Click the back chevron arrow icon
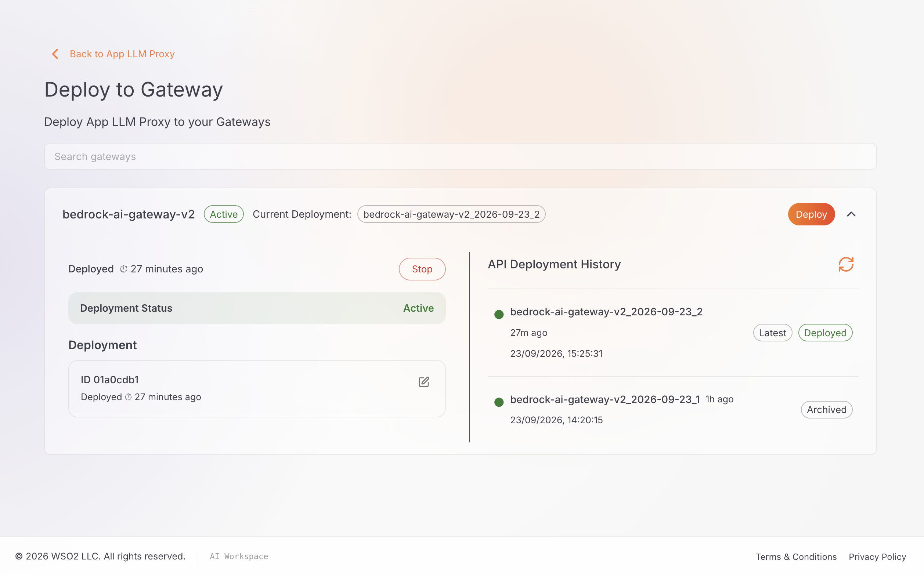 tap(55, 54)
